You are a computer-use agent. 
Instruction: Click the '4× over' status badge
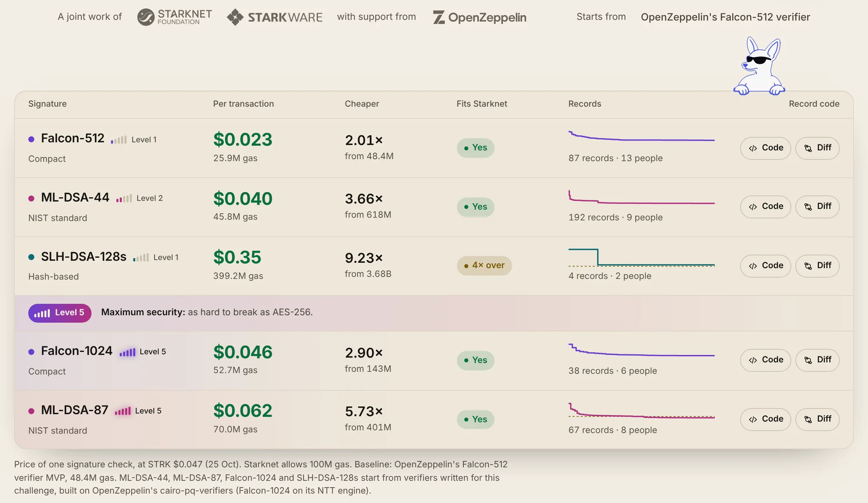(x=484, y=266)
